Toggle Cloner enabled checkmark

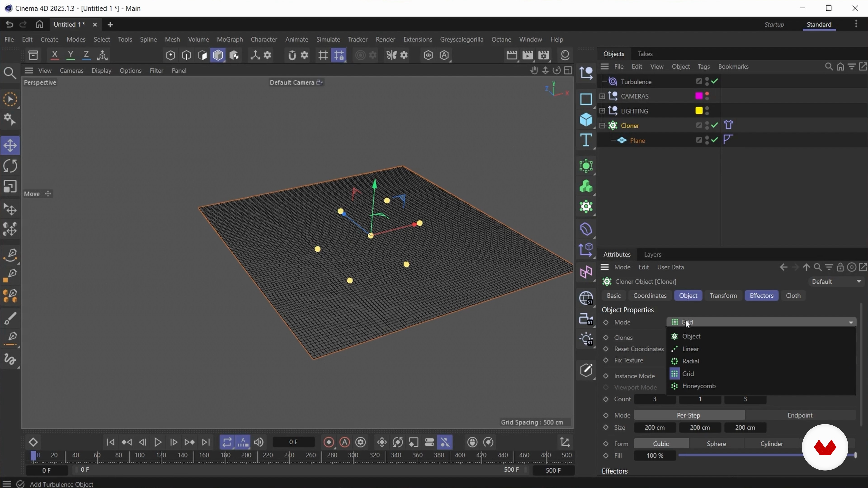[x=715, y=125]
